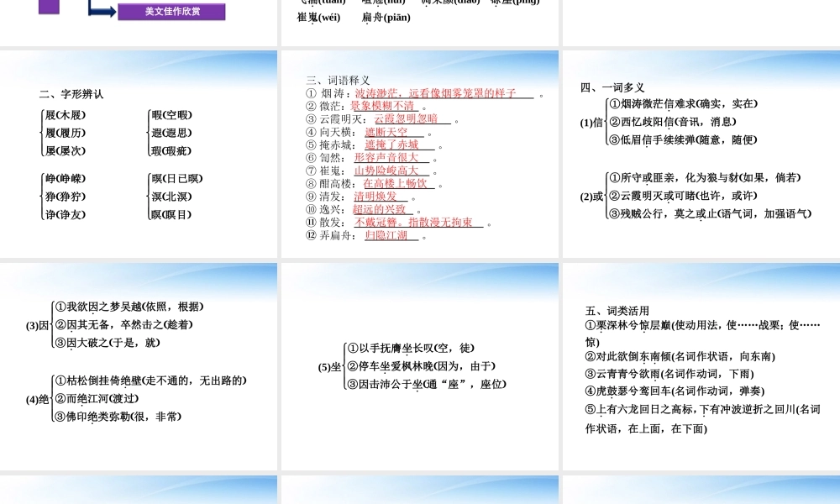Open the 四、一词多义 slide thumbnail
Screen dimensions: 840x504
701,155
